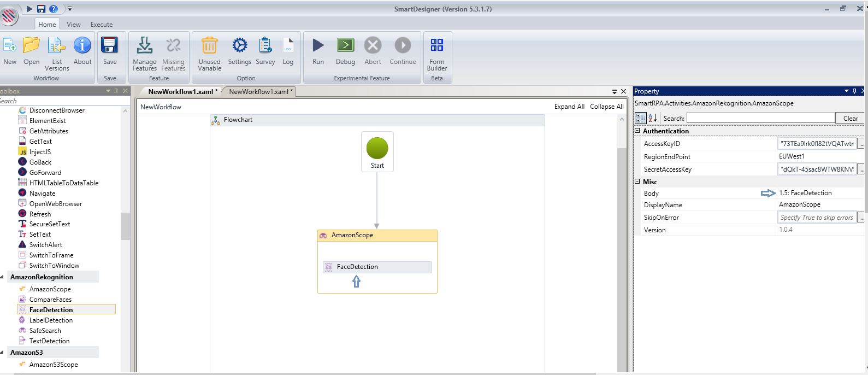Collapse the Misc property section
Viewport: 868px width, 375px height.
pyautogui.click(x=637, y=182)
